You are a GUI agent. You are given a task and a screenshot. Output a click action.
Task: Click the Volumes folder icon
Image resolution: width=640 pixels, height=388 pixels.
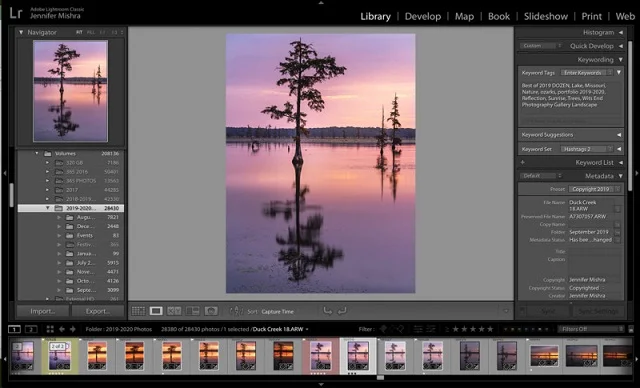pyautogui.click(x=48, y=154)
